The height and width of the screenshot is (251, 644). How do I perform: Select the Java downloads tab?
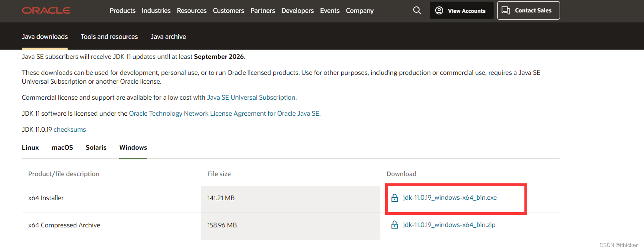tap(45, 36)
